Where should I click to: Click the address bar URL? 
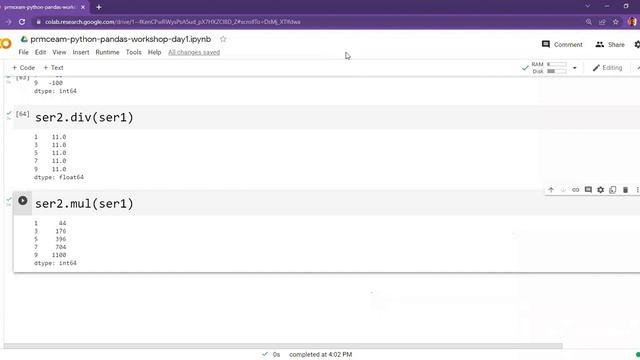pos(173,22)
